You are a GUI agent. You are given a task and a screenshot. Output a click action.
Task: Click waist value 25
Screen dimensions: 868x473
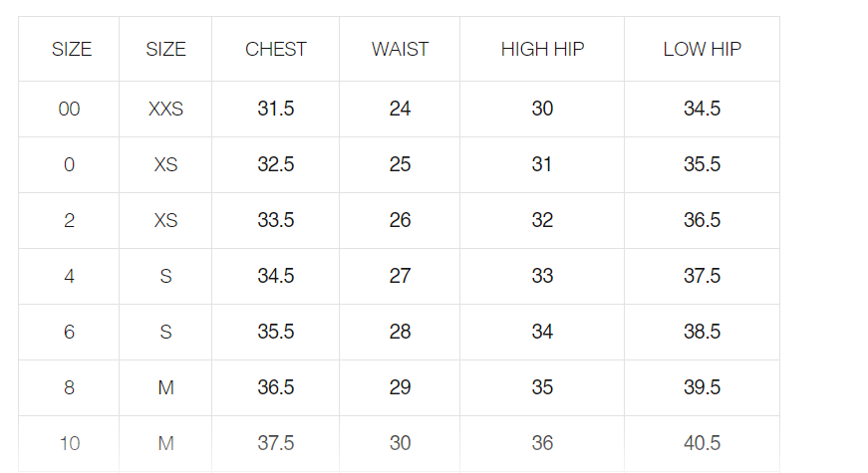click(400, 164)
